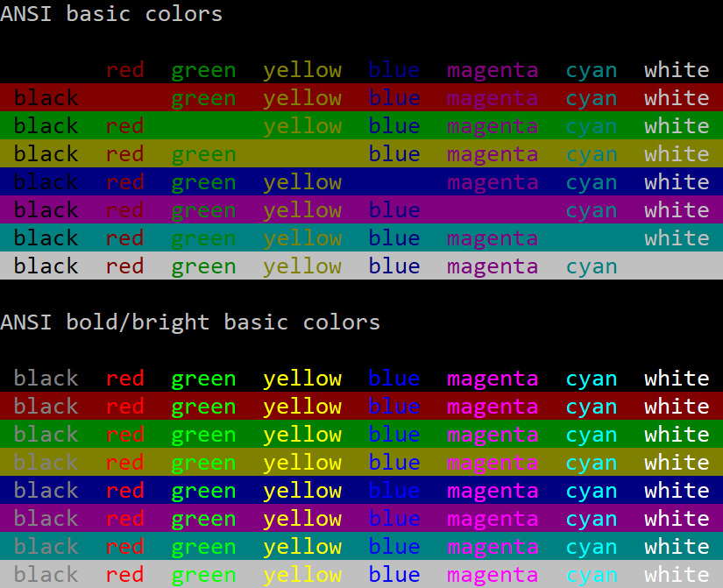Click bright "magenta" on the bright red-background row
The width and height of the screenshot is (723, 588).
coord(493,407)
